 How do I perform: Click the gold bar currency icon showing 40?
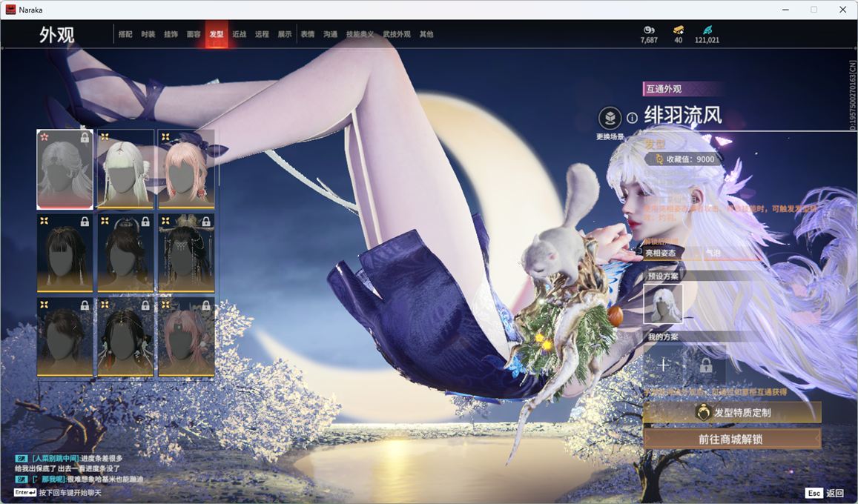679,30
